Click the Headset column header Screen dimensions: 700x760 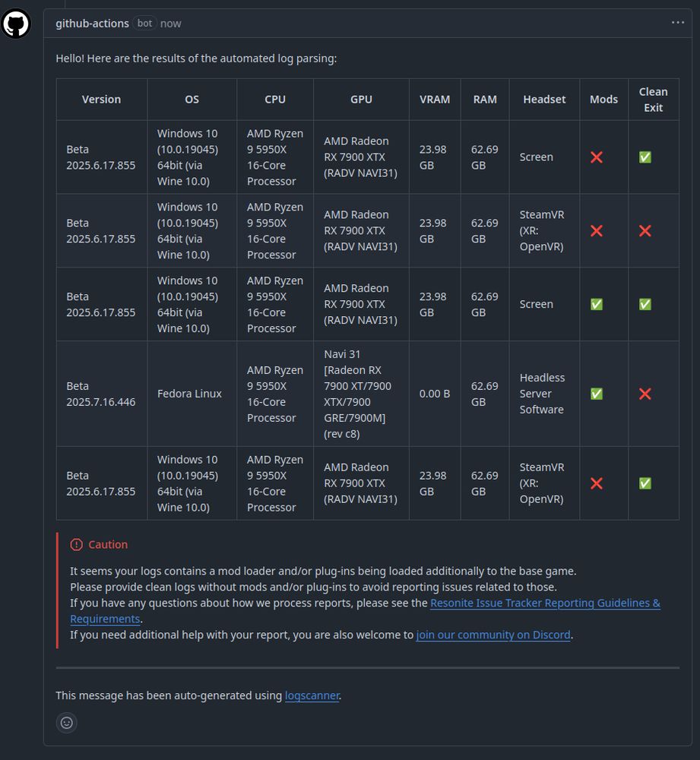pyautogui.click(x=544, y=100)
